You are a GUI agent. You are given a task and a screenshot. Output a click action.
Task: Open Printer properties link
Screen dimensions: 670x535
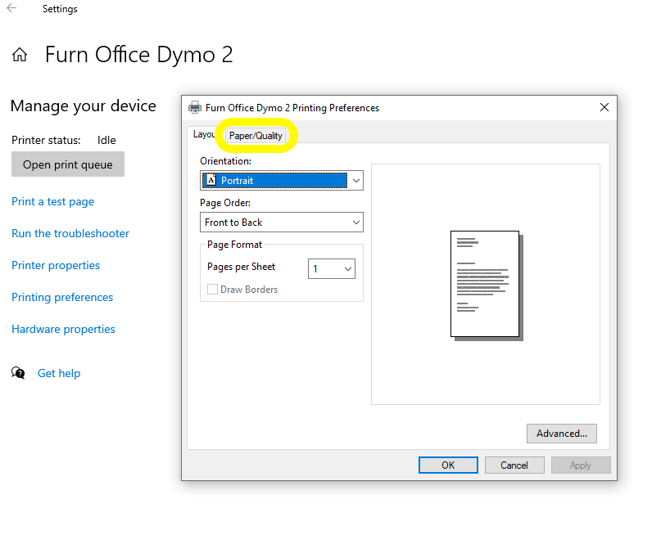point(56,265)
